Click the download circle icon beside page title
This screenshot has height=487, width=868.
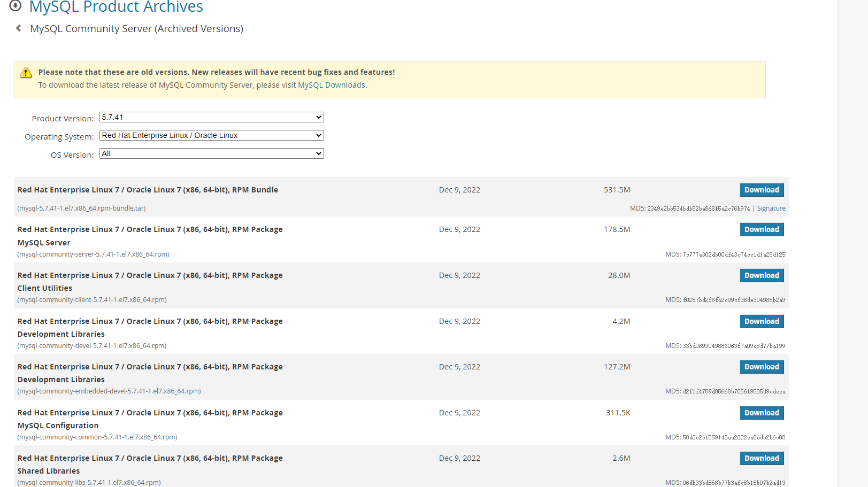16,6
